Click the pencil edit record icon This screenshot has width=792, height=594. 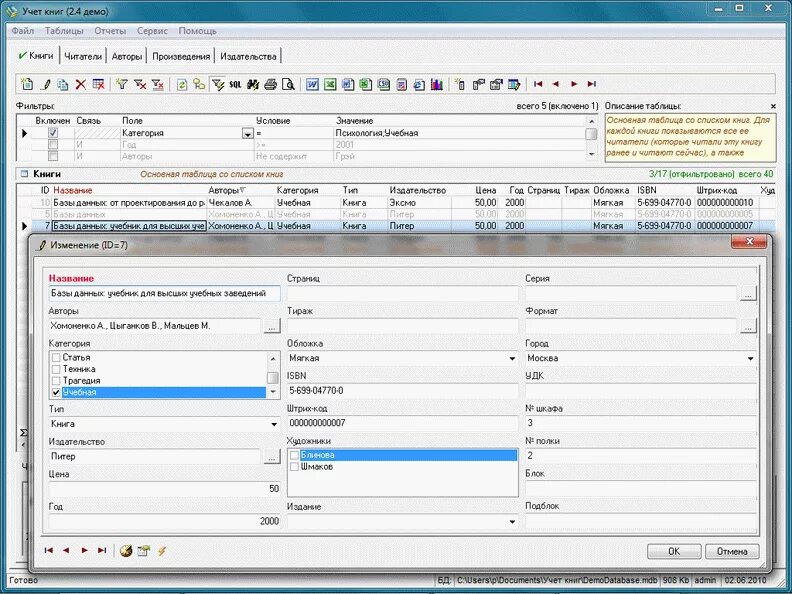pos(45,84)
